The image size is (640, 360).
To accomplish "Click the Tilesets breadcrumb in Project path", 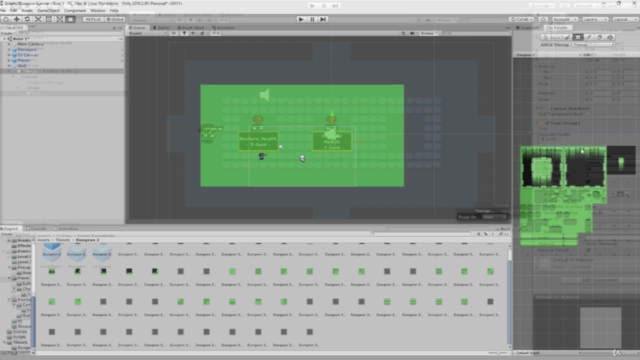I will (63, 240).
